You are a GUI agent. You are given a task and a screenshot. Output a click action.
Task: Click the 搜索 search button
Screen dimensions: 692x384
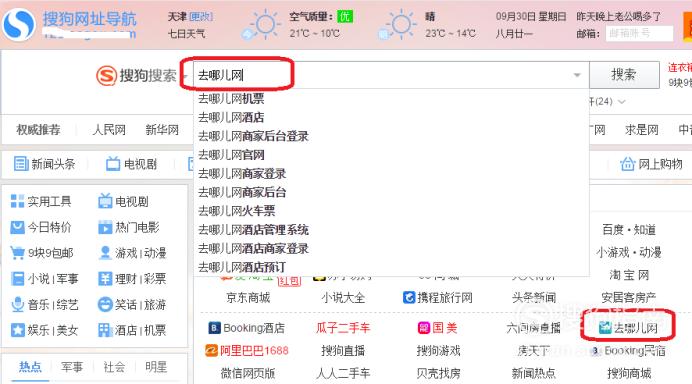pyautogui.click(x=624, y=75)
